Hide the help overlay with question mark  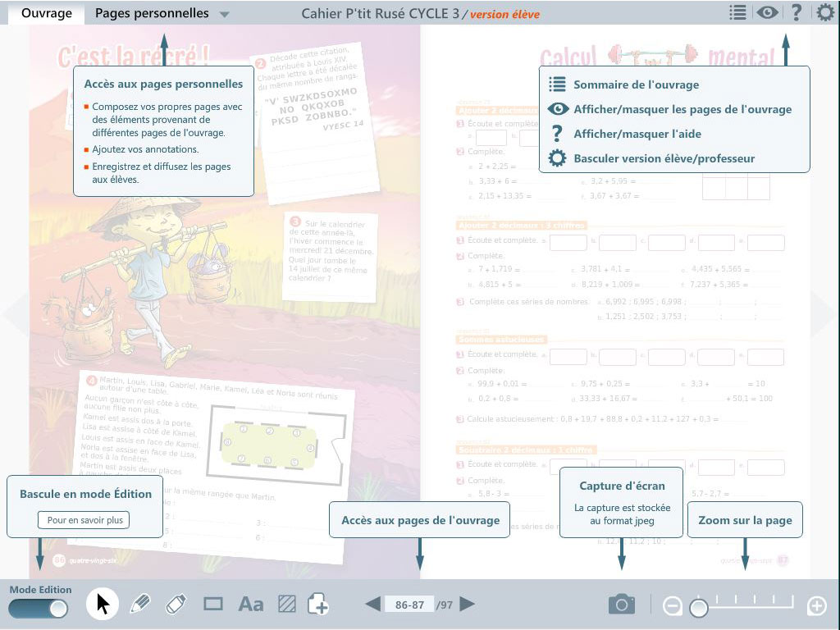[796, 12]
